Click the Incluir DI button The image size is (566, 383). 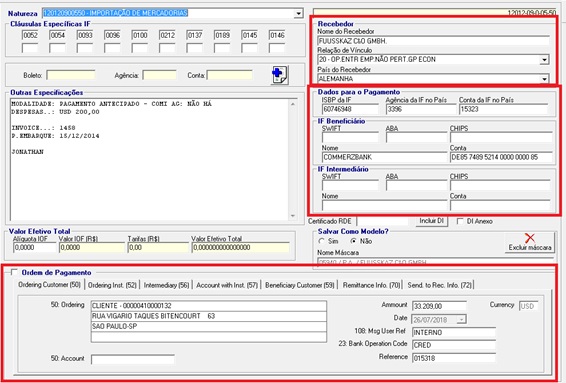click(x=432, y=221)
